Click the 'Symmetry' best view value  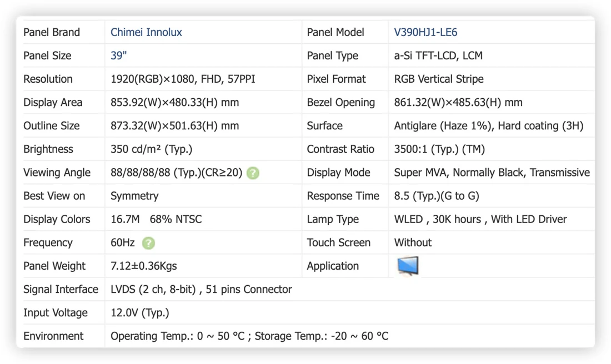[x=134, y=196]
